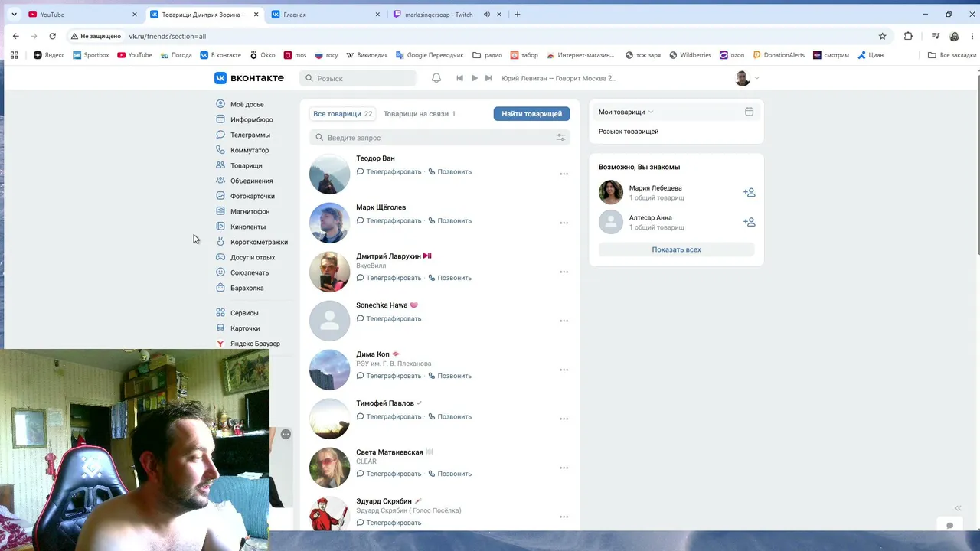
Task: Switch to the Главная browser tab
Action: point(324,15)
